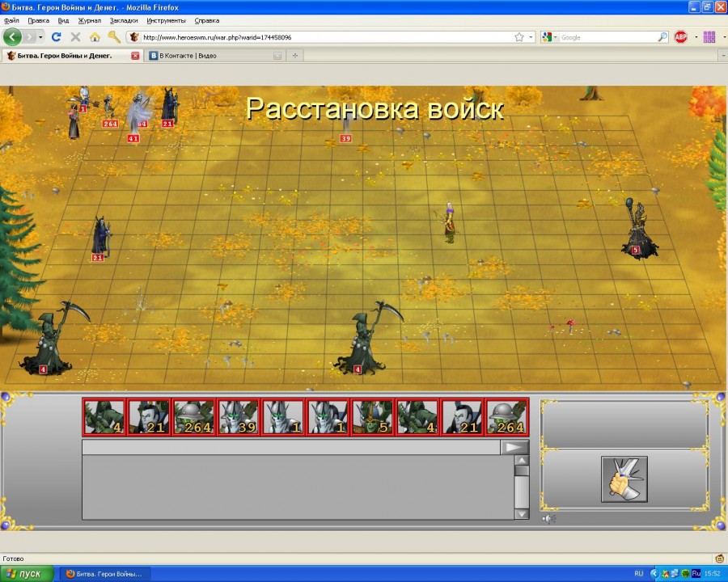Screen dimensions: 728x582
Task: Select the unit portrait with count 39
Action: click(238, 417)
